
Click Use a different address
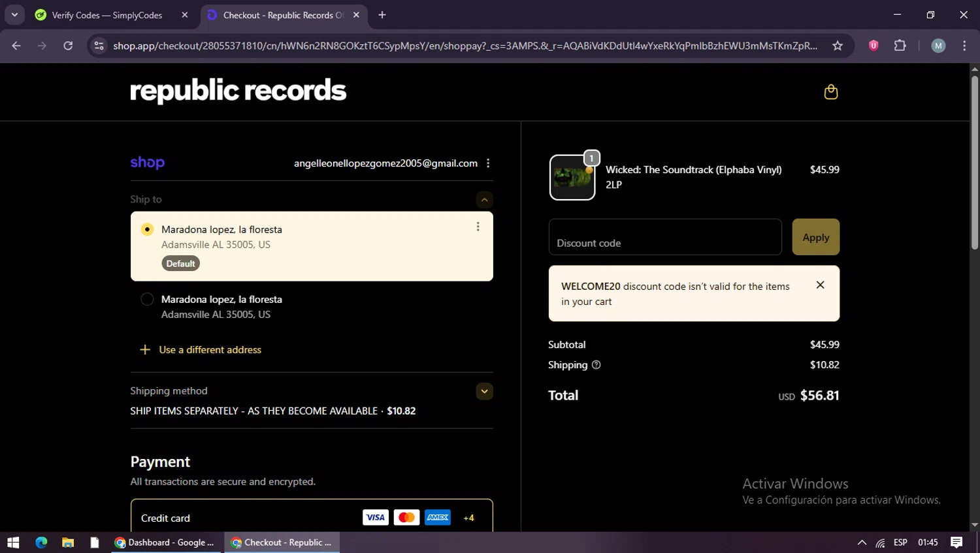(210, 350)
